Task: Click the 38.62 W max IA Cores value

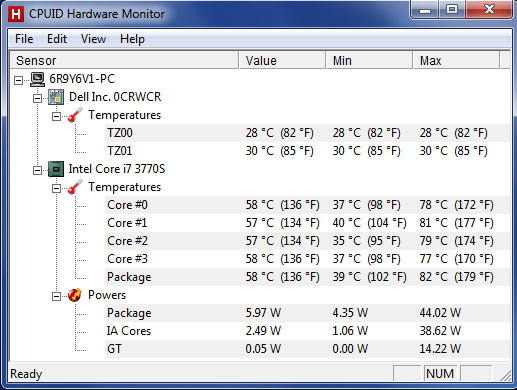Action: click(440, 331)
